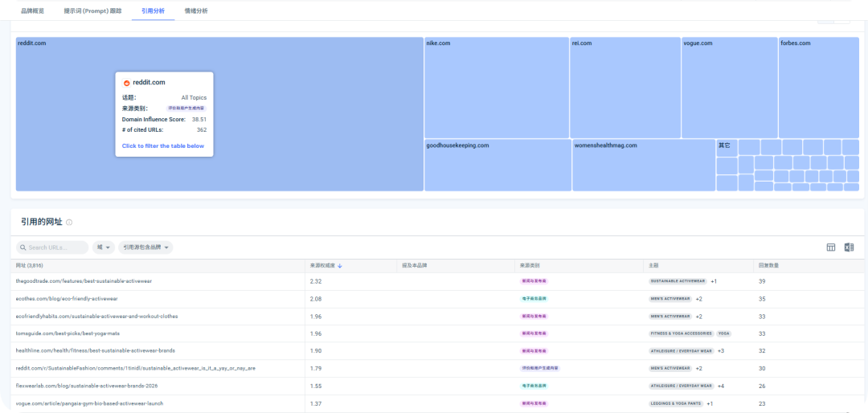This screenshot has height=413, width=868.
Task: Open the vogue.com pangaia article URL
Action: 90,403
